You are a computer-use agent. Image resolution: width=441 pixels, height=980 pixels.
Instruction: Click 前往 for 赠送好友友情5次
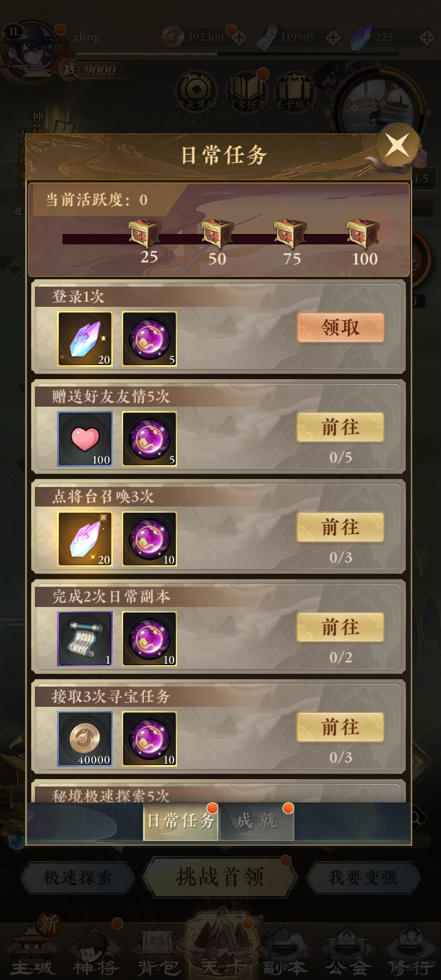point(341,427)
